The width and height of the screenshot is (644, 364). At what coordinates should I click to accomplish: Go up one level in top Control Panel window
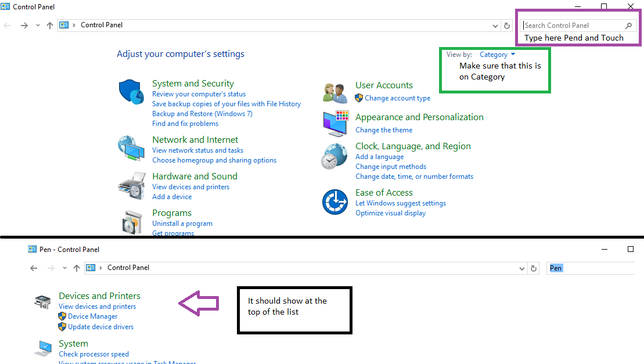(50, 26)
